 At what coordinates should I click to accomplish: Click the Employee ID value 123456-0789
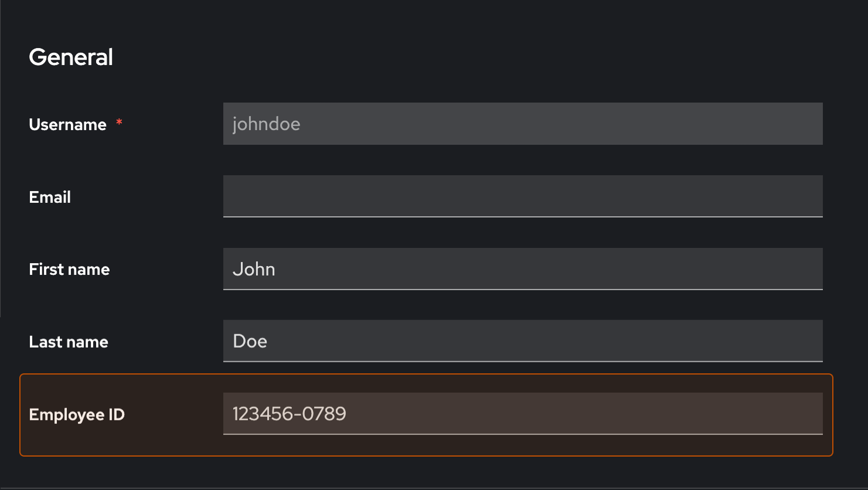tap(288, 414)
